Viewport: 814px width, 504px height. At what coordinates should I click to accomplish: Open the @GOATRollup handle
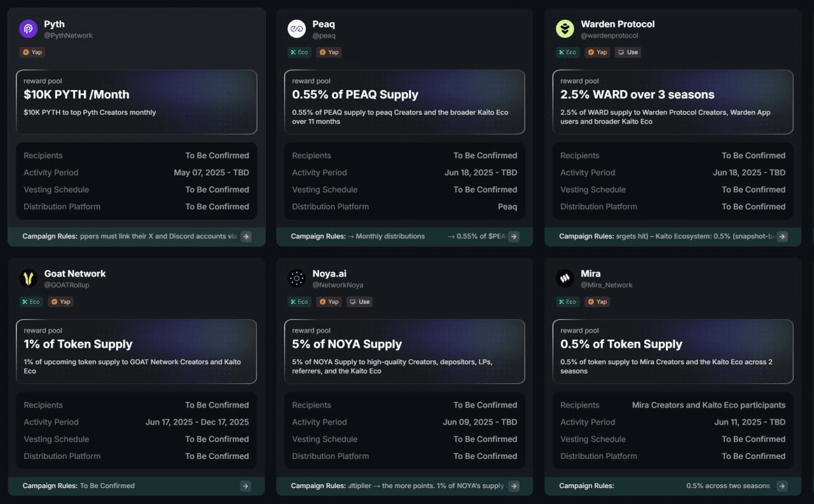click(x=67, y=285)
